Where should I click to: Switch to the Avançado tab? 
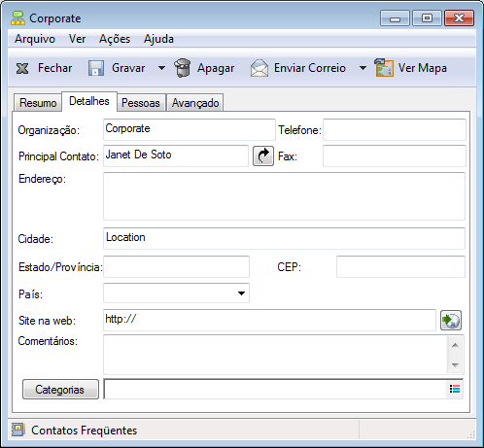195,103
